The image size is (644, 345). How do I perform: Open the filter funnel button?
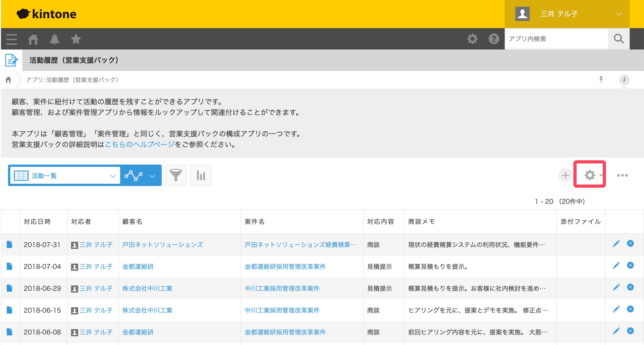tap(176, 175)
